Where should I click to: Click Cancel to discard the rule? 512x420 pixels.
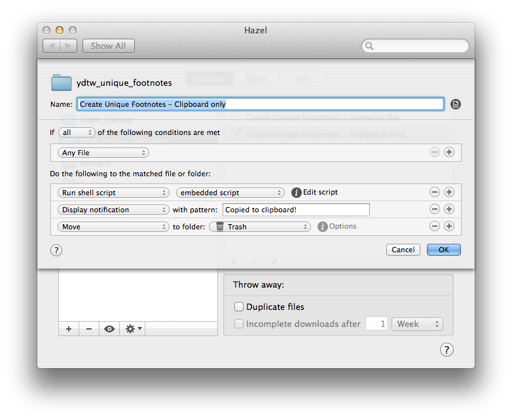(403, 250)
